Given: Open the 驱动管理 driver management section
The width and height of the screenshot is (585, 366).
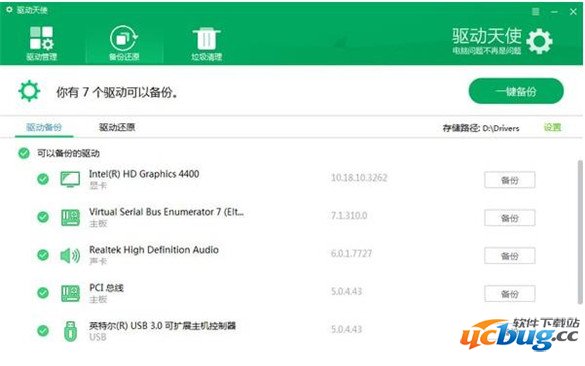Looking at the screenshot, I should pos(41,43).
